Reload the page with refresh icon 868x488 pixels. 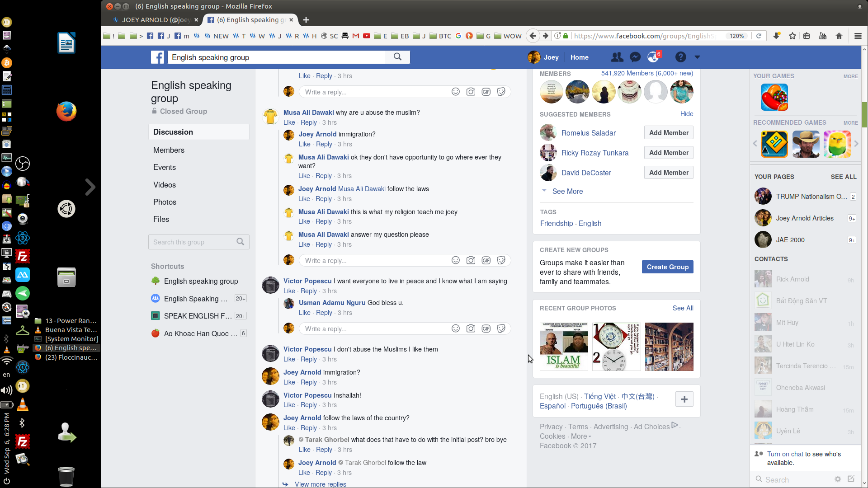(759, 36)
